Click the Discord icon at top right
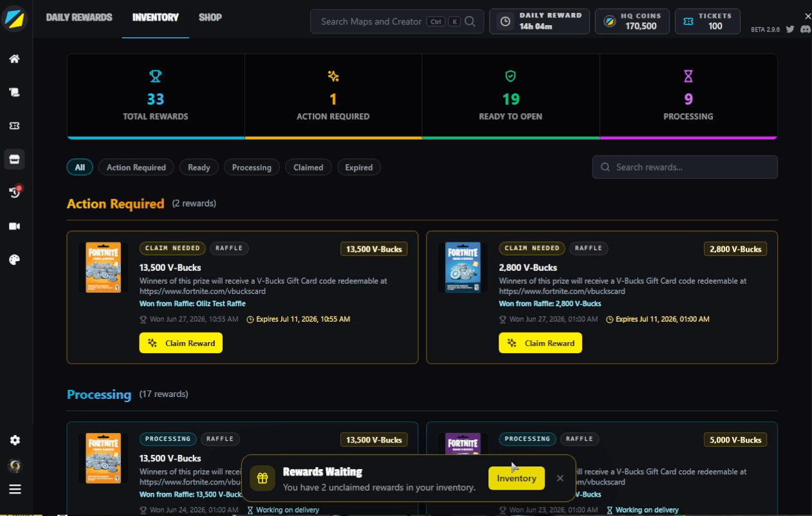This screenshot has width=812, height=516. click(805, 30)
